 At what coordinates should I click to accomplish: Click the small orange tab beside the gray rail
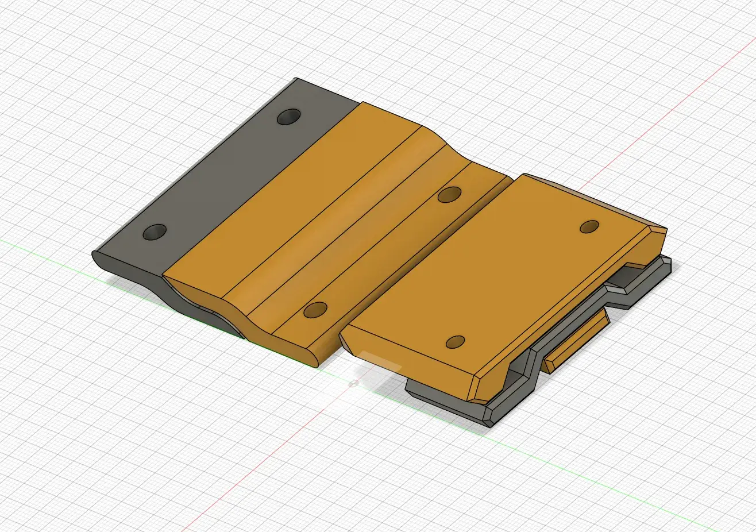tap(576, 342)
